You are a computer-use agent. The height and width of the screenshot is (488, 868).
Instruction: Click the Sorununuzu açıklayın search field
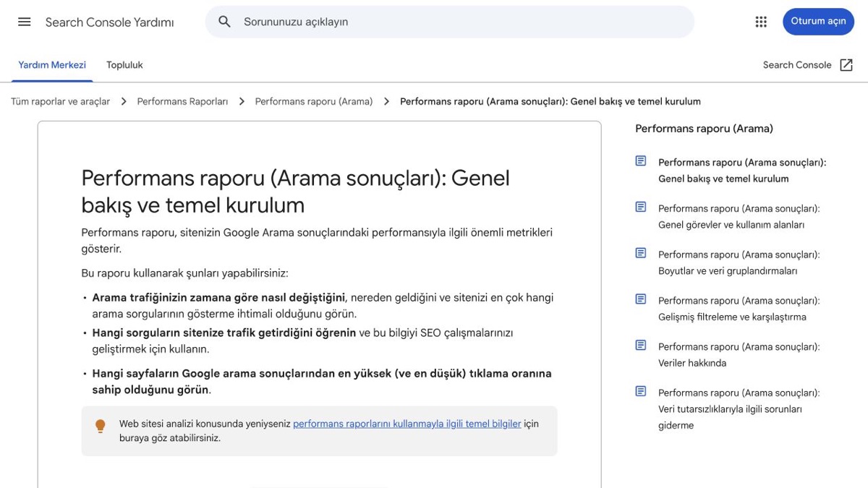pyautogui.click(x=450, y=22)
